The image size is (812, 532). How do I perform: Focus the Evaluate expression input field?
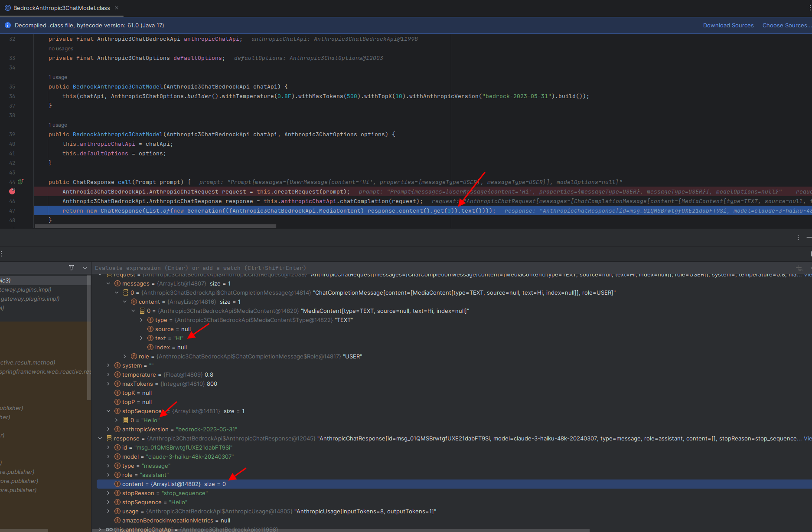(442, 268)
